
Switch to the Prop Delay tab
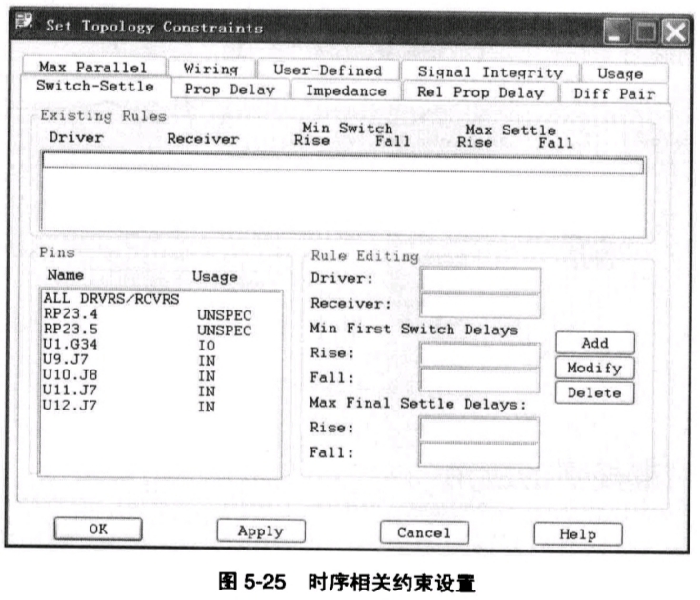[x=230, y=90]
